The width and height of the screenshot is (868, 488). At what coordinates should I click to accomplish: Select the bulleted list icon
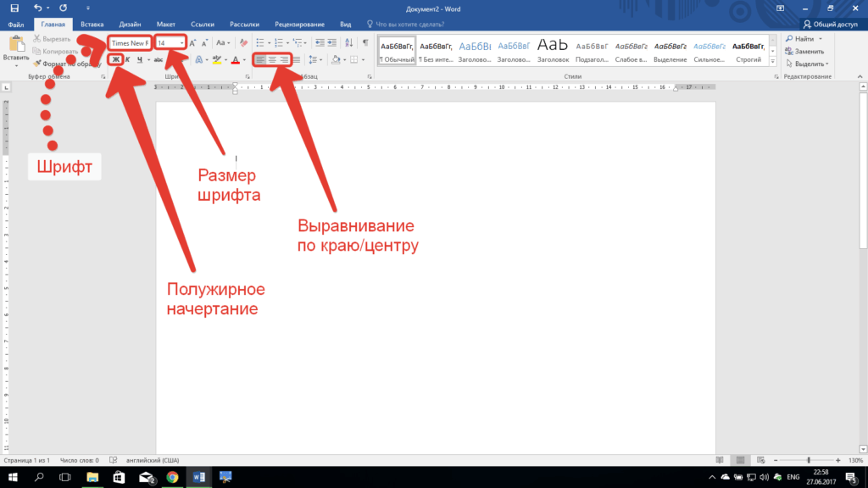(x=260, y=42)
